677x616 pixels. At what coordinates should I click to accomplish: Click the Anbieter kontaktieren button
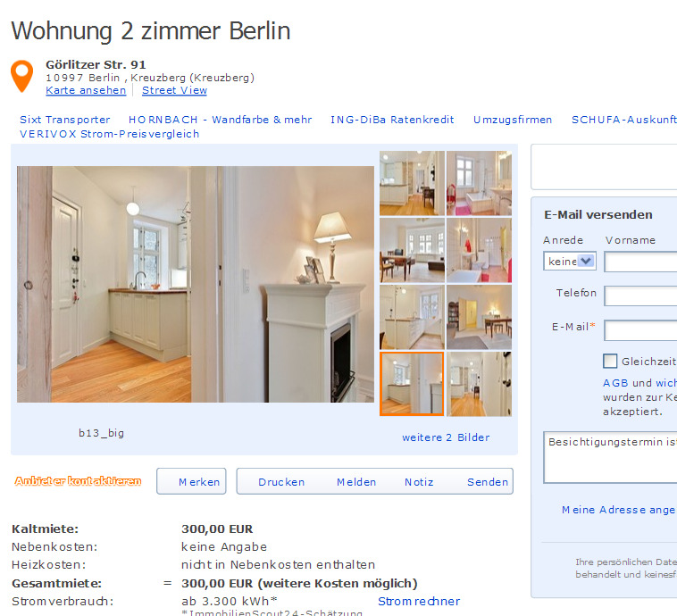[x=78, y=481]
